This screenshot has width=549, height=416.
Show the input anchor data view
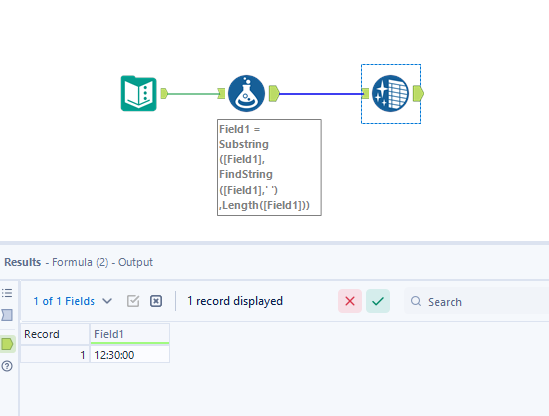7,315
